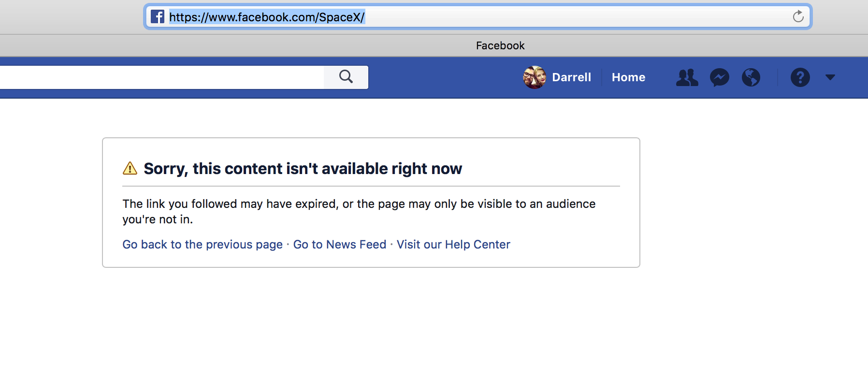868x380 pixels.
Task: Click the search magnifying glass button
Action: click(x=346, y=77)
